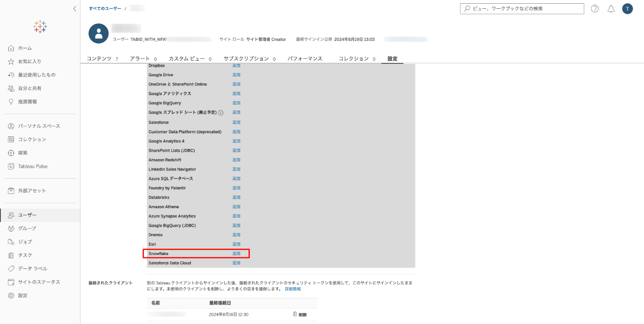
Task: Collapse the sidebar with the chevron icon
Action: click(75, 9)
